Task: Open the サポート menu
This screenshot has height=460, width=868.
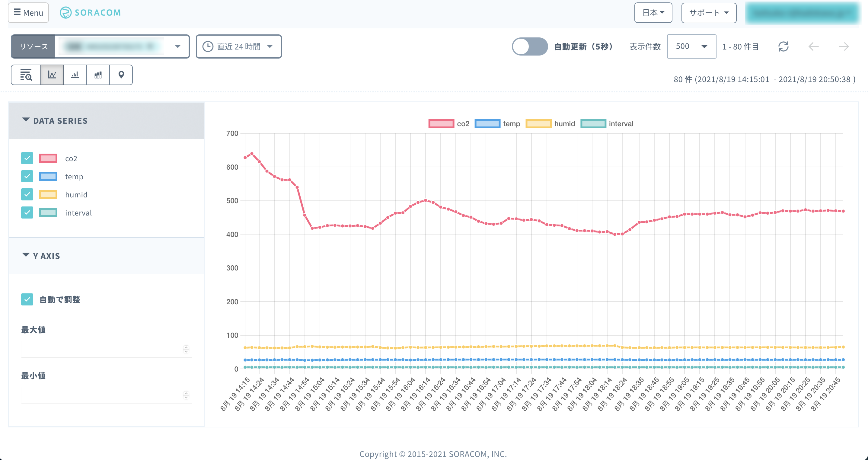Action: pos(709,13)
